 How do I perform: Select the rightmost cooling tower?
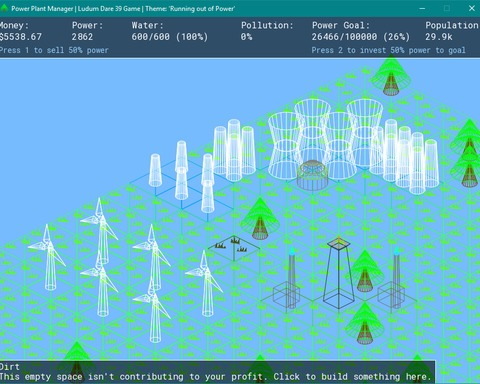point(364,133)
